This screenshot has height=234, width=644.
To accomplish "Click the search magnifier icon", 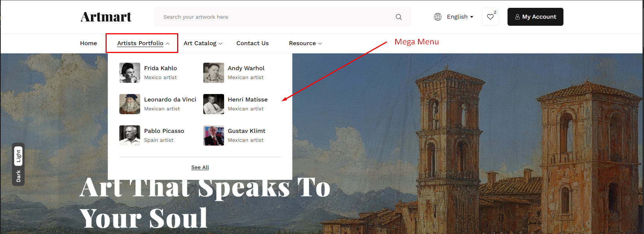I will 399,17.
